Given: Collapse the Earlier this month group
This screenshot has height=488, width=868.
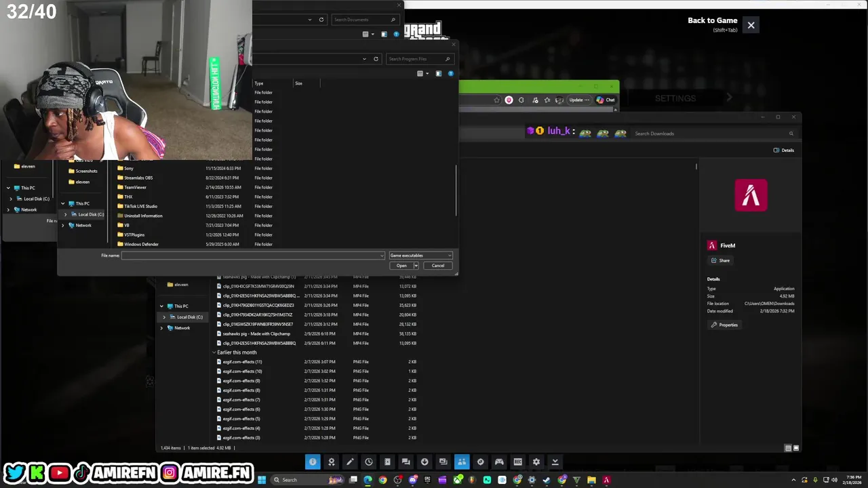Looking at the screenshot, I should 214,352.
